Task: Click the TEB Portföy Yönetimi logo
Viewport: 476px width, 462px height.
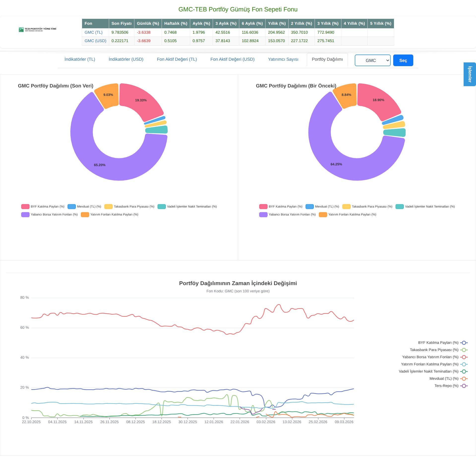Action: tap(37, 29)
